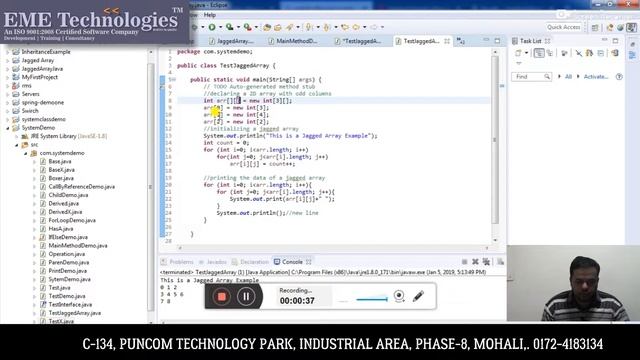Stop the screen recording
The width and height of the screenshot is (640, 360).
pos(222,297)
